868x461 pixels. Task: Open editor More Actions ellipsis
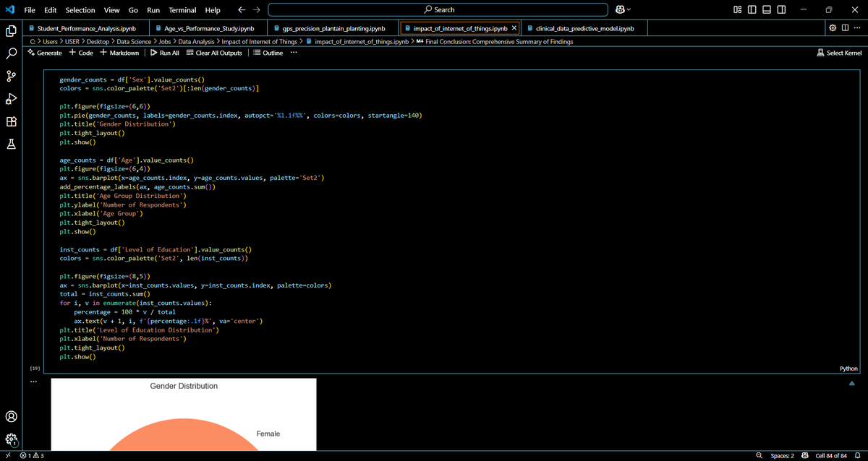click(x=857, y=28)
